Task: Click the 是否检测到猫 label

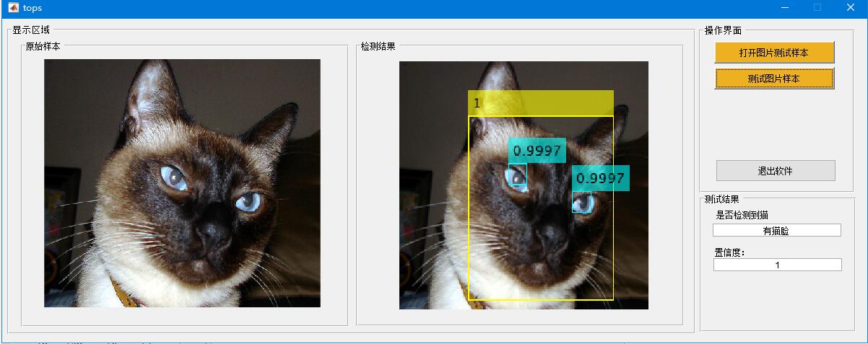Action: pos(742,215)
